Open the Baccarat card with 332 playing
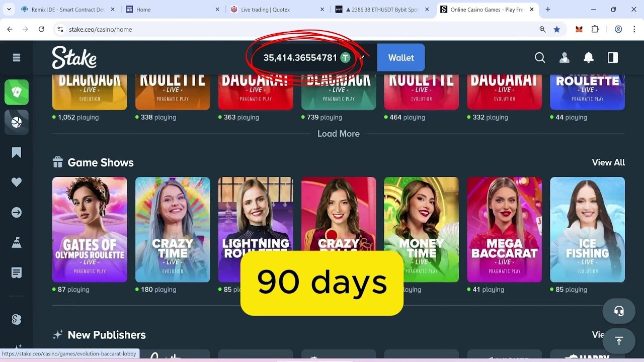Image resolution: width=644 pixels, height=362 pixels. point(504,92)
